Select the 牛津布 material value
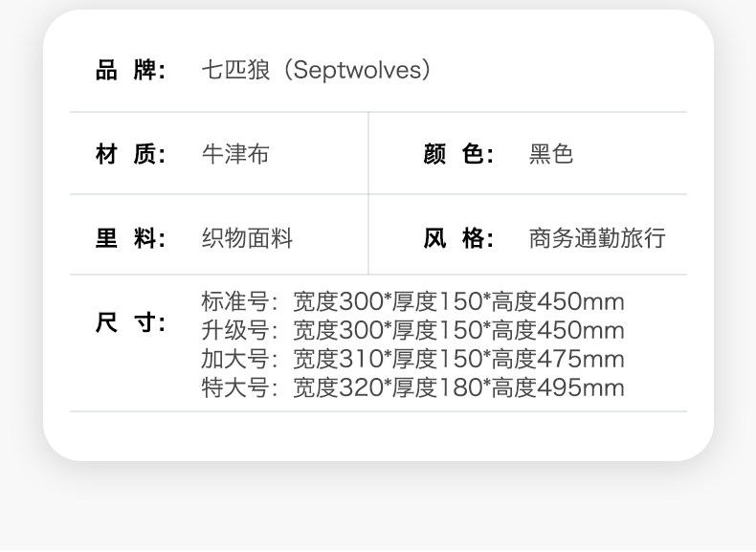 pos(235,154)
